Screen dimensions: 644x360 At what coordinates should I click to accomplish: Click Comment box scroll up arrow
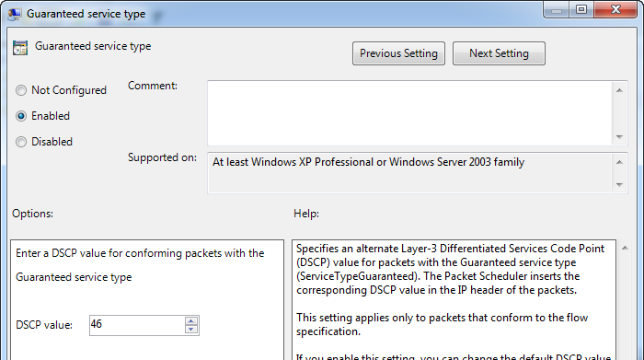[619, 90]
